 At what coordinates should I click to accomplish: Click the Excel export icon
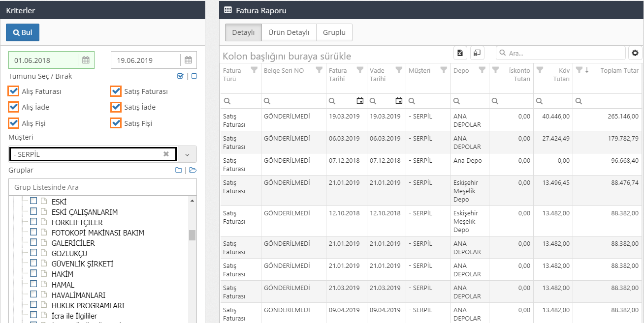[460, 53]
